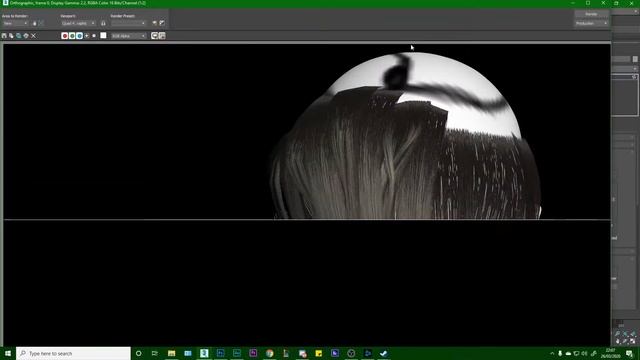Switch to Photoshop in the taskbar
Screen dimensions: 640x360
[x=220, y=353]
